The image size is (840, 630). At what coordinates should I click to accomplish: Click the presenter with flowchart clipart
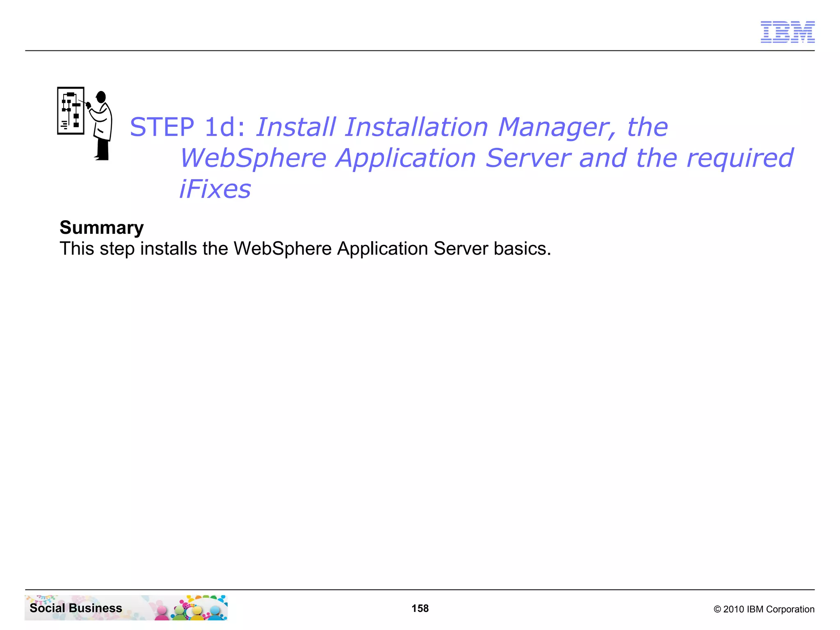(x=85, y=123)
